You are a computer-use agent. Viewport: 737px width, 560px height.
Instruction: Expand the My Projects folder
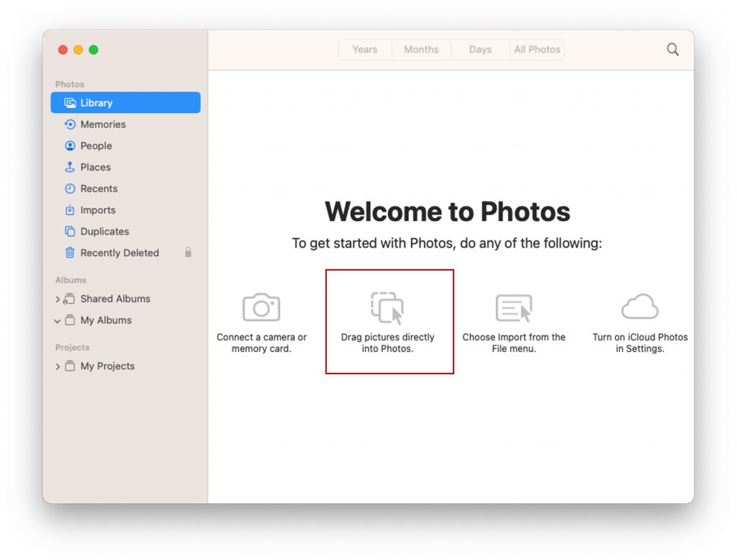click(58, 367)
